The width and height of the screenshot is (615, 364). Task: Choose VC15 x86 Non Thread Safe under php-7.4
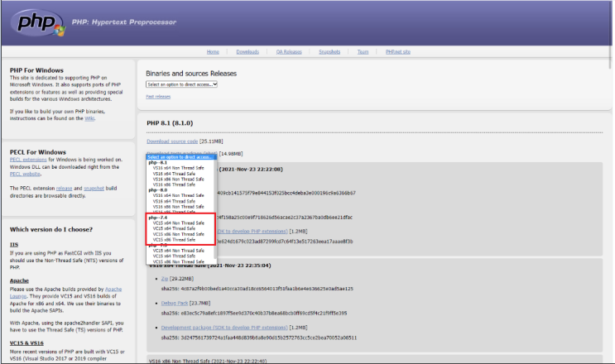(x=179, y=234)
